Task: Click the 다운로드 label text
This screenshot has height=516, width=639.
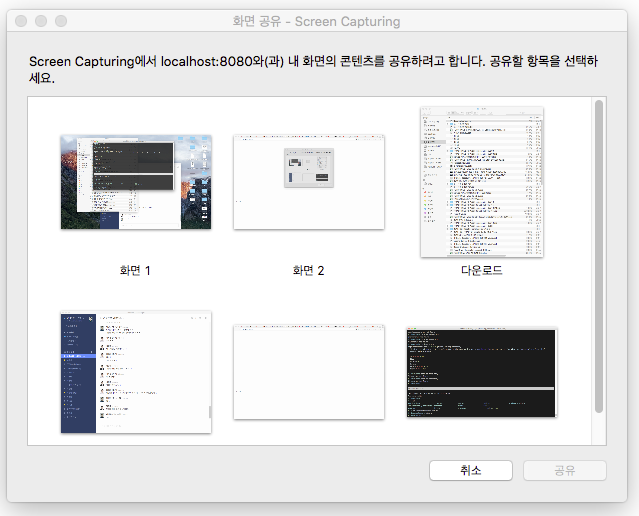Action: [482, 271]
